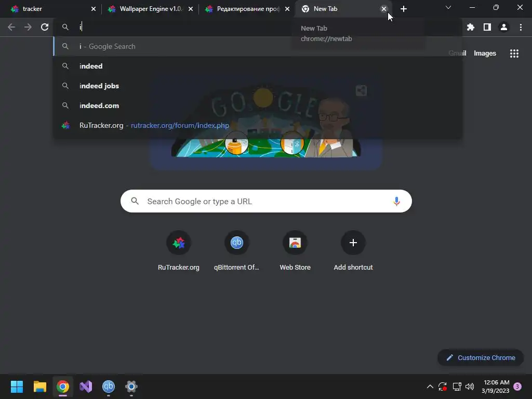This screenshot has height=399, width=532.
Task: Open qBittorrent from the taskbar
Action: point(109,387)
